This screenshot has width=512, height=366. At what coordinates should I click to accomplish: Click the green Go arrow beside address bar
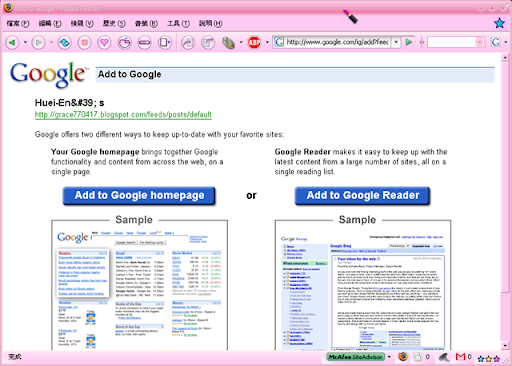click(409, 42)
